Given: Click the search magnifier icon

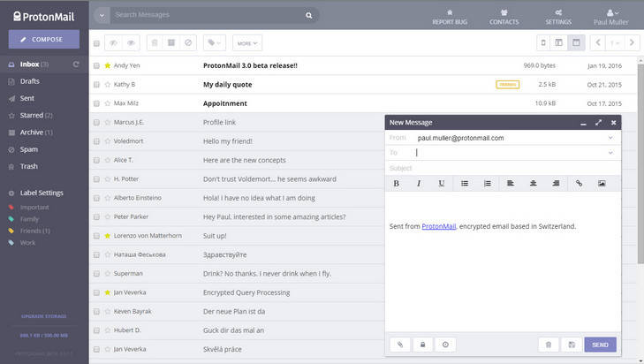Looking at the screenshot, I should (309, 15).
